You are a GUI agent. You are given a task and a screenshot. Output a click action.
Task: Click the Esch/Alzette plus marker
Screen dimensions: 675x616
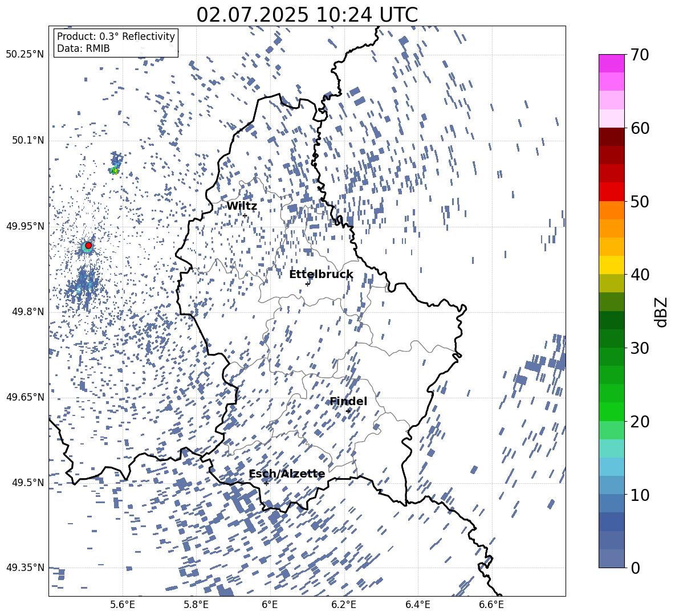(266, 483)
